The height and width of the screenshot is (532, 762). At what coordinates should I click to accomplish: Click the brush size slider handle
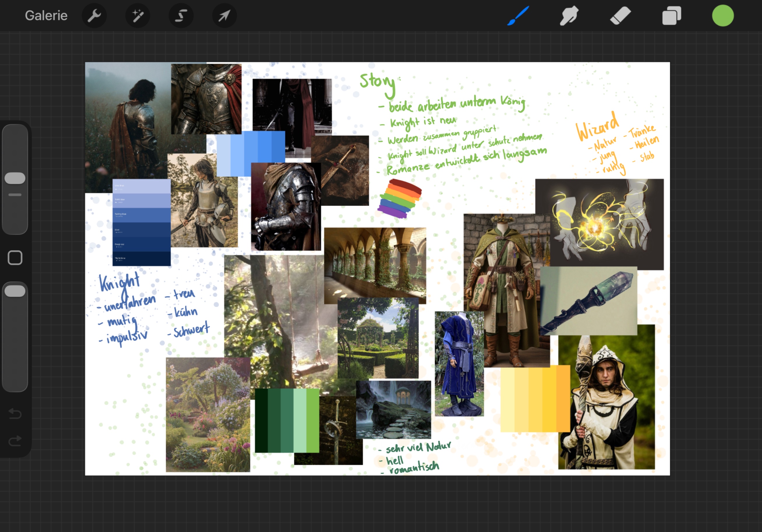[15, 178]
